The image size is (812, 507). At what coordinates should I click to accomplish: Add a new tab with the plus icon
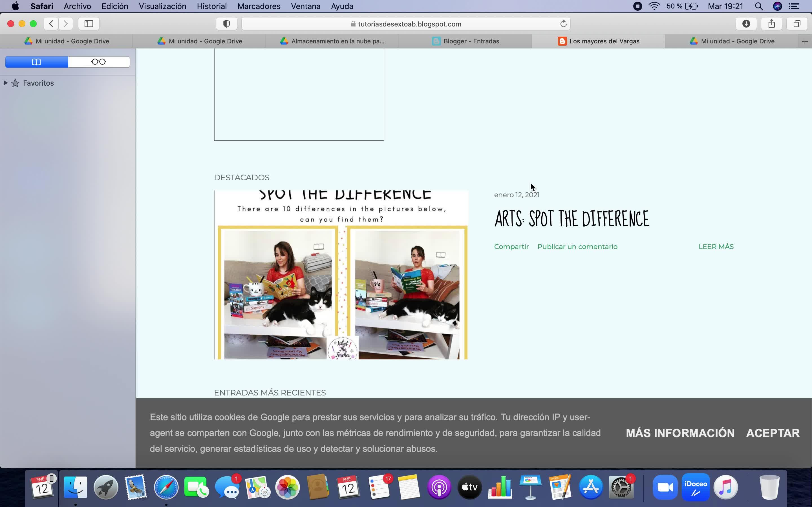pos(805,41)
